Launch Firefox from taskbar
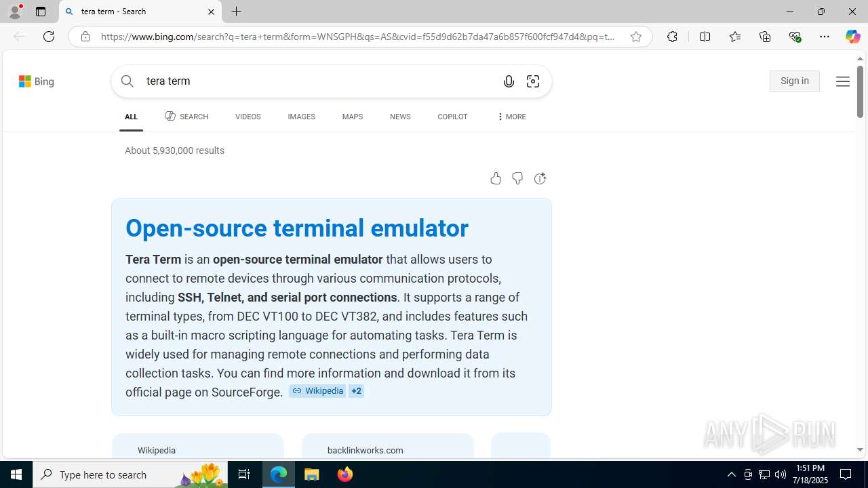The height and width of the screenshot is (488, 868). pos(345,474)
